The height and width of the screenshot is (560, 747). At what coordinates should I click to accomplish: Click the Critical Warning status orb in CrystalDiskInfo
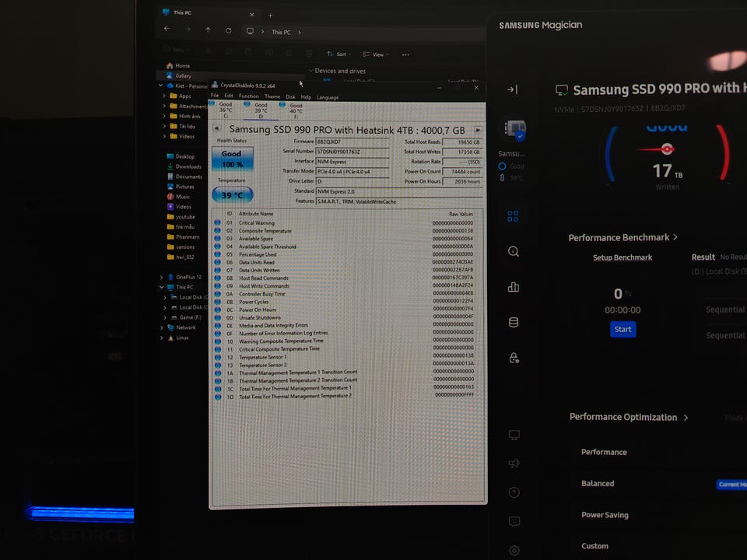[217, 222]
